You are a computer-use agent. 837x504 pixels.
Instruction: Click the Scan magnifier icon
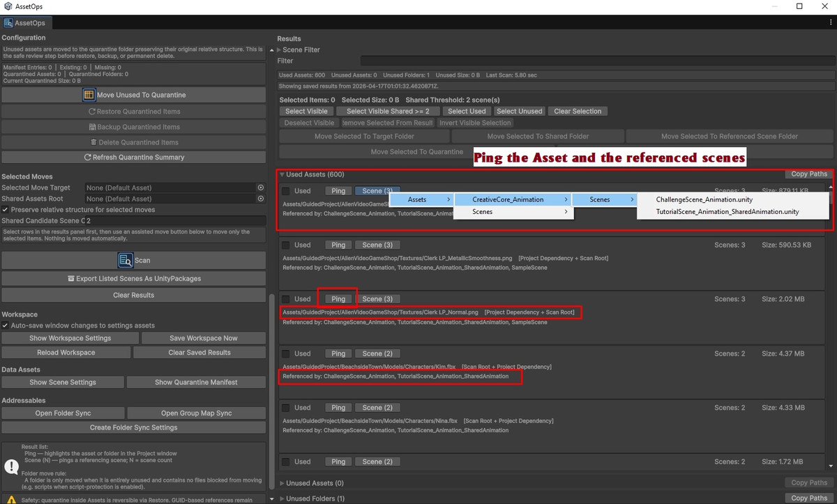[x=126, y=260]
